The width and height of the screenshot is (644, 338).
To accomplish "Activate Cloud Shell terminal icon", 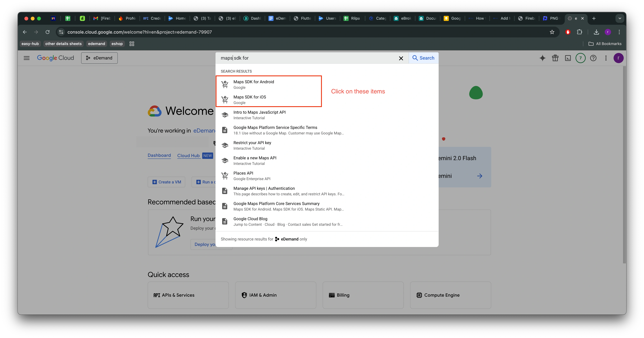I will [x=568, y=58].
